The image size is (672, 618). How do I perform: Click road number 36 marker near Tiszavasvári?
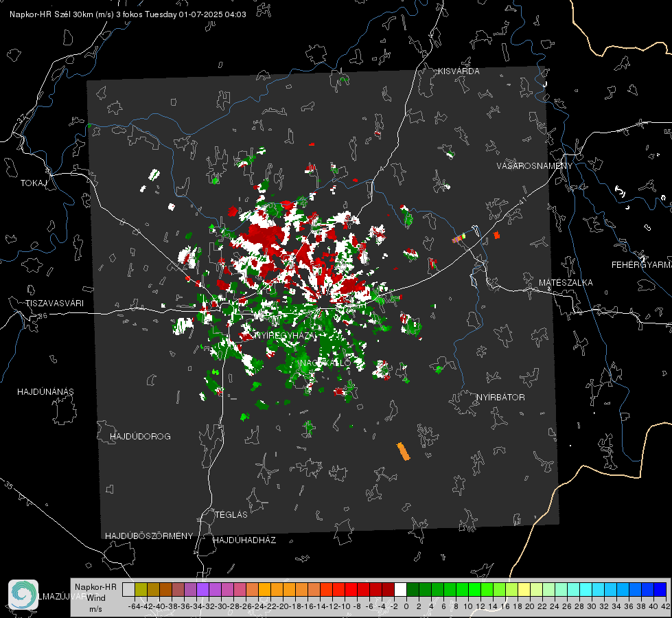point(43,316)
